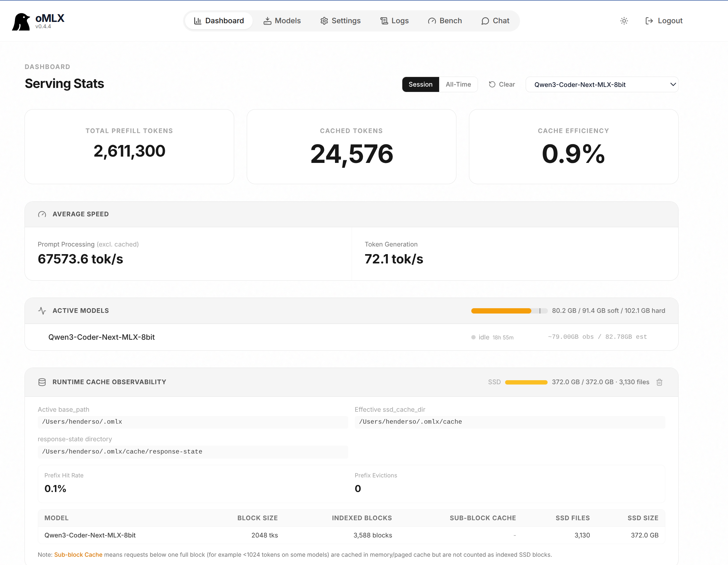
Task: Click the 372.0 GB / 372.0 GB · 3,130 files text
Action: pyautogui.click(x=600, y=382)
